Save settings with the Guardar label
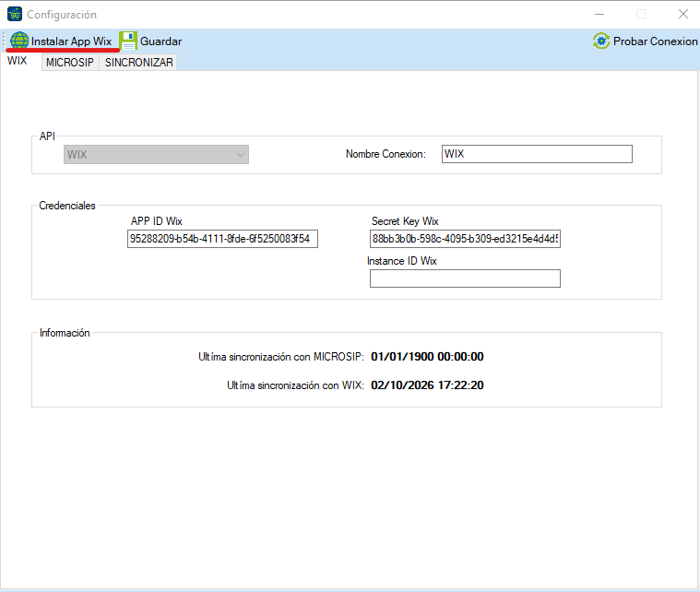 tap(160, 41)
